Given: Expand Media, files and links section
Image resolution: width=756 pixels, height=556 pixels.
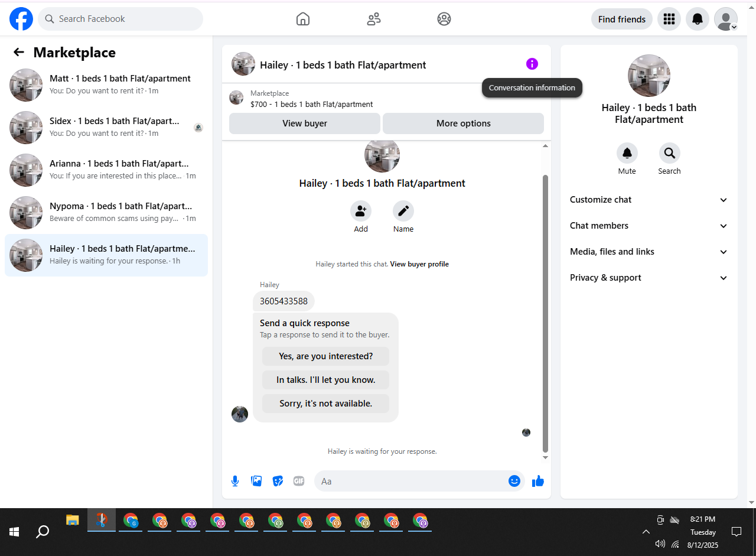Looking at the screenshot, I should click(x=649, y=252).
